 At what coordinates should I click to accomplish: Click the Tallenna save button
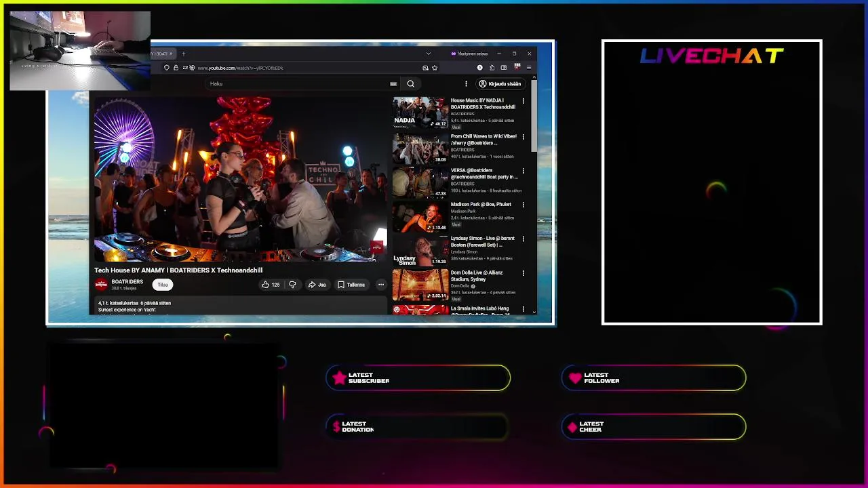(351, 285)
